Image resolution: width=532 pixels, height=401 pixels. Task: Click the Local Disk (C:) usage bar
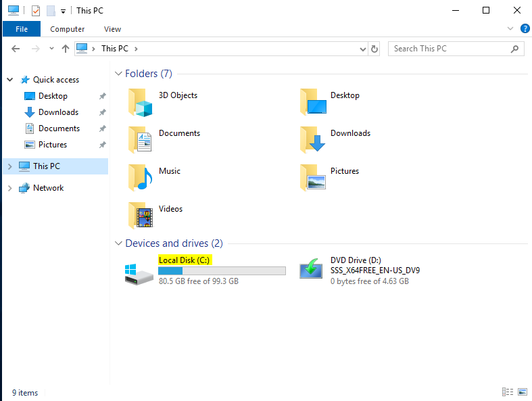(x=222, y=270)
